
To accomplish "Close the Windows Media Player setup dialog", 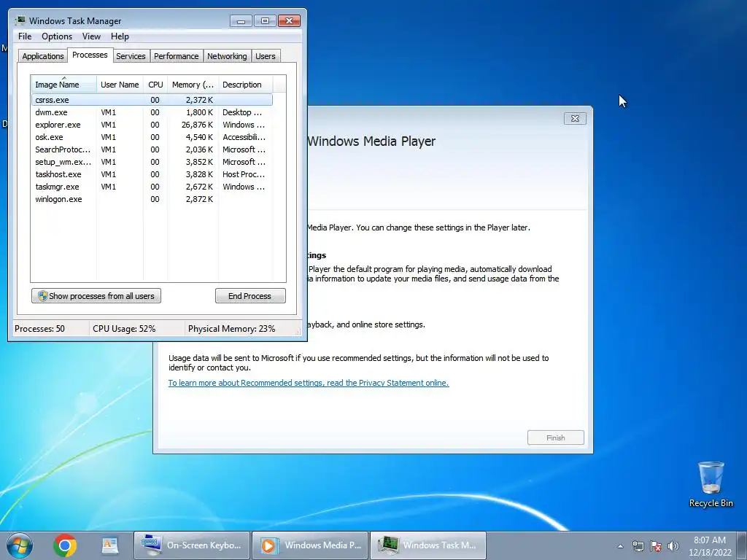I will click(x=575, y=119).
